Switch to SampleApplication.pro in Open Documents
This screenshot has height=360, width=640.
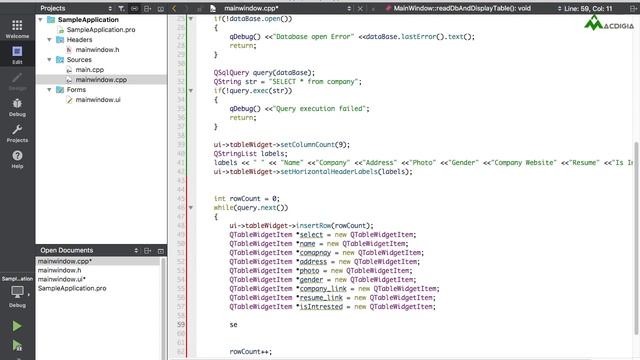72,288
